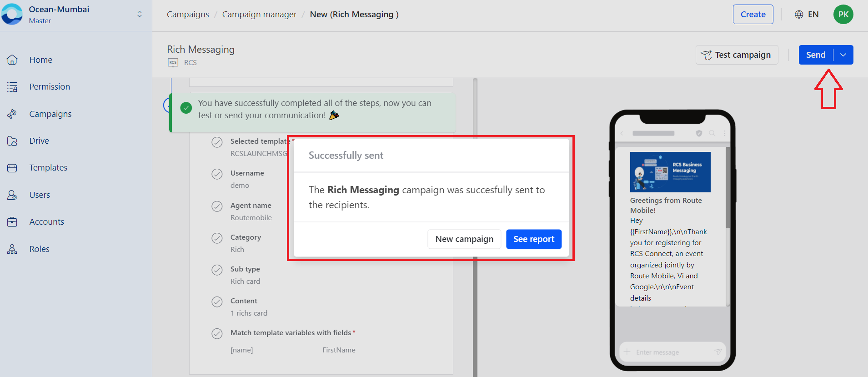Click the Agent name step check icon

tap(217, 206)
